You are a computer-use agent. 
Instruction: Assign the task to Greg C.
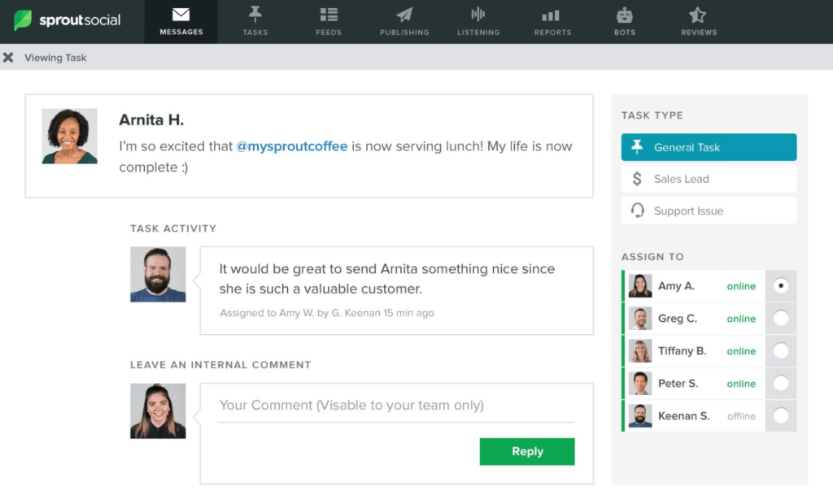(x=779, y=318)
